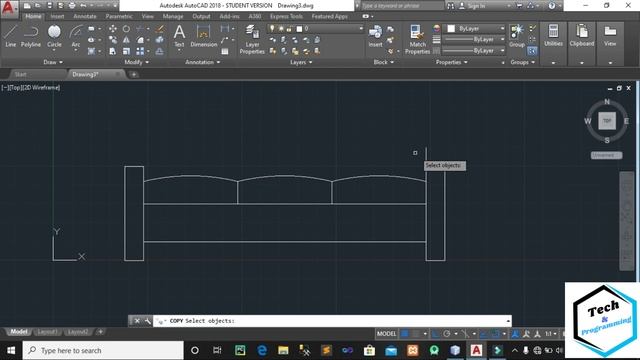The width and height of the screenshot is (640, 360).
Task: Select the Line tool
Action: tap(10, 36)
